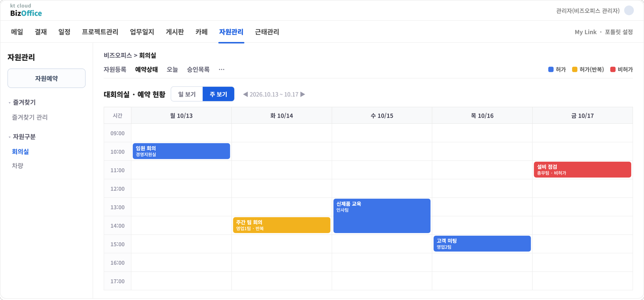Click the 화 10/14 column header
Viewport: 644px width, 300px height.
point(281,115)
